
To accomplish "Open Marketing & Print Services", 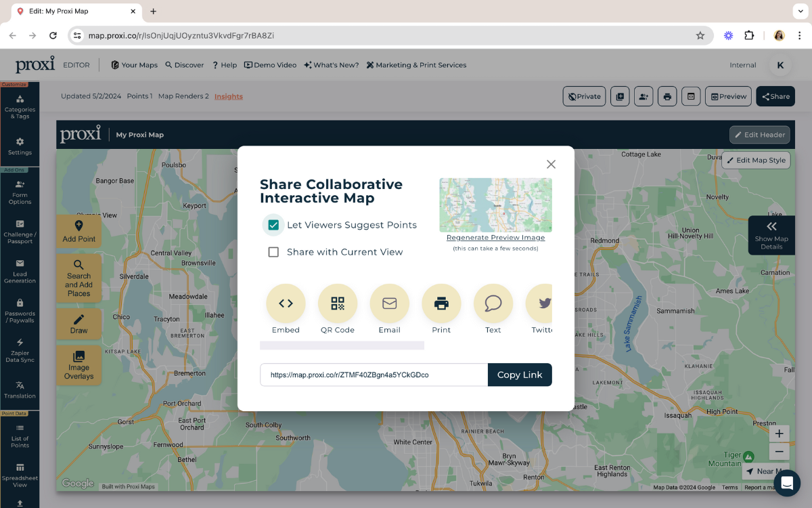I will (x=416, y=65).
